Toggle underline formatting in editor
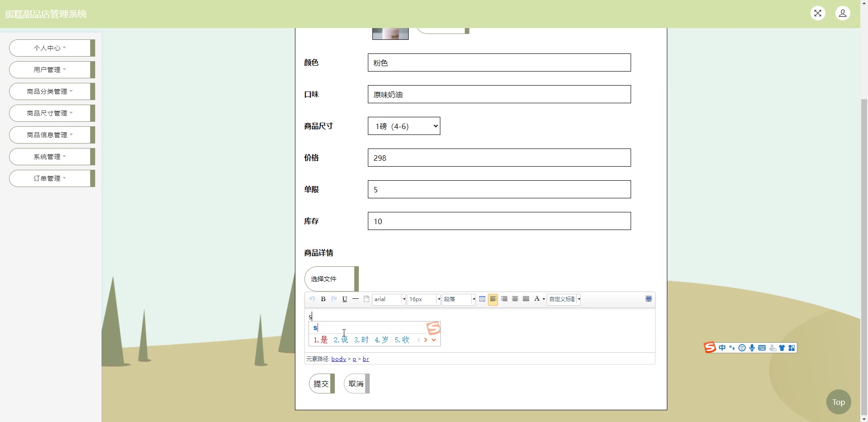The width and height of the screenshot is (868, 422). coord(345,299)
